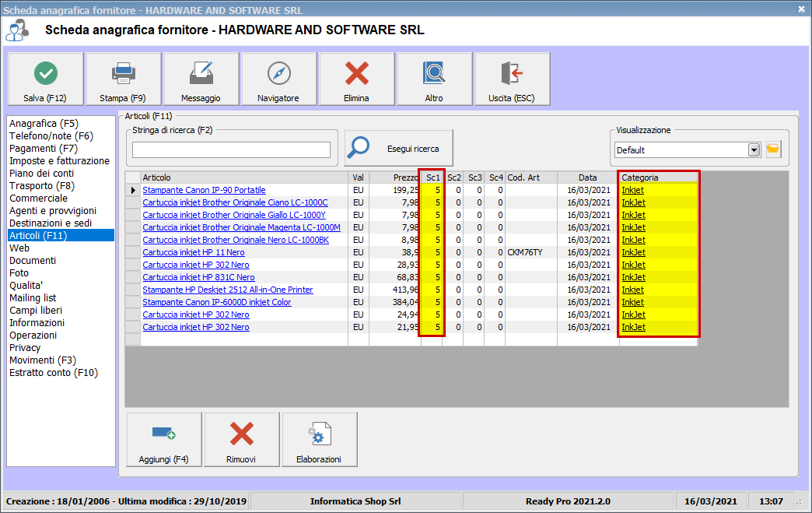Open the Privacy section
Viewport: 812px width, 513px height.
click(x=25, y=347)
